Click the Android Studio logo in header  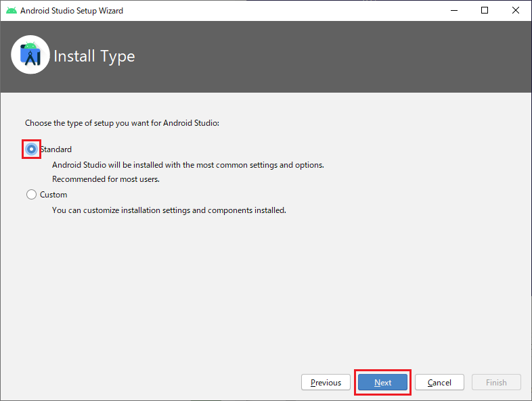[30, 55]
